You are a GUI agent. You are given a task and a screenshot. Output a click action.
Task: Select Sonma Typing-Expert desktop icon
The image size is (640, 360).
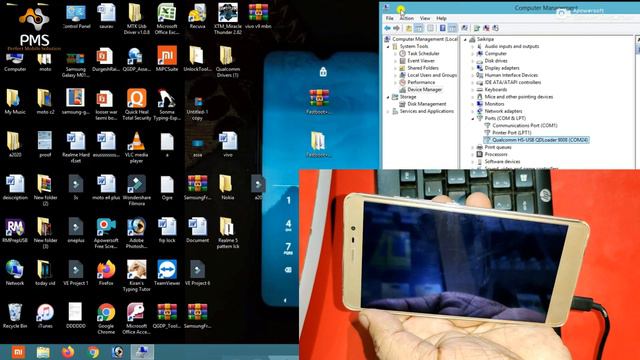click(167, 104)
